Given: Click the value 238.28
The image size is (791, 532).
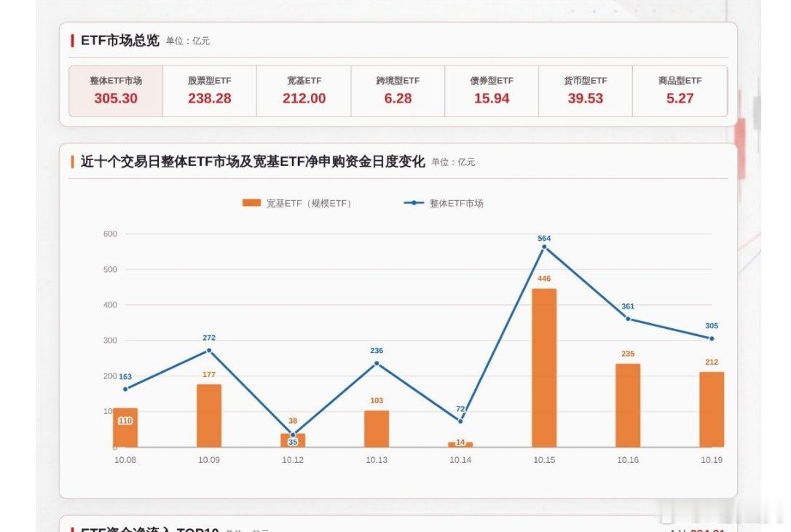Looking at the screenshot, I should [x=209, y=98].
